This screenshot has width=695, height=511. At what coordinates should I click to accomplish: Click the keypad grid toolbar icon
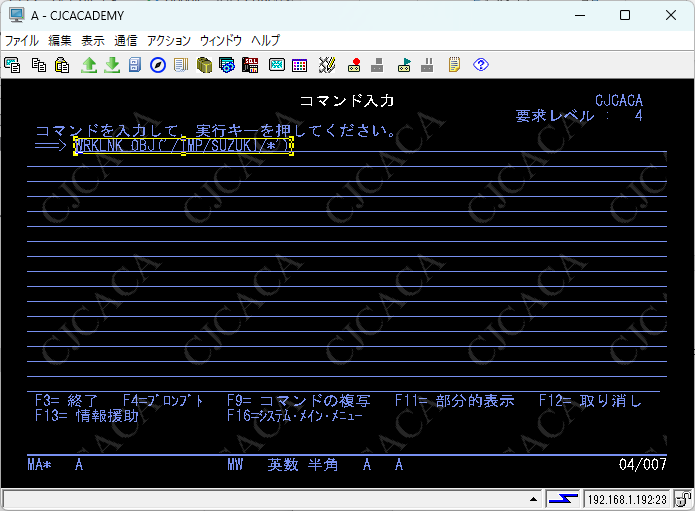pos(299,65)
